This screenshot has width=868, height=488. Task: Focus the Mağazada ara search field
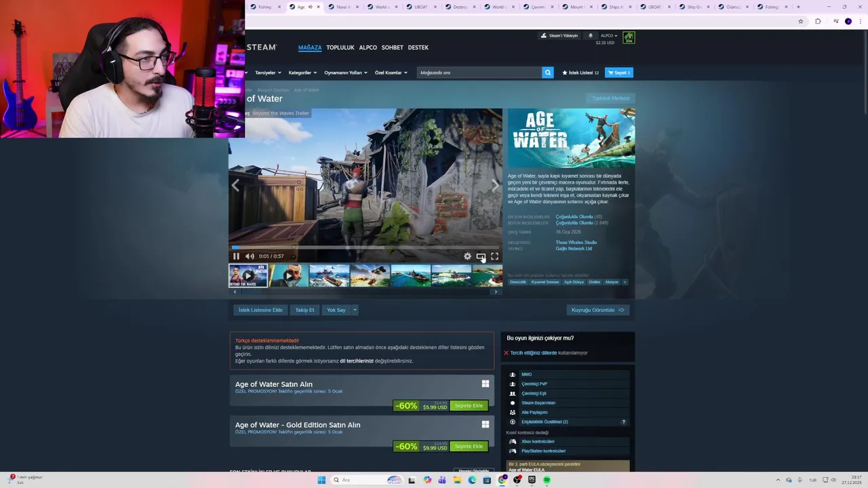(479, 73)
